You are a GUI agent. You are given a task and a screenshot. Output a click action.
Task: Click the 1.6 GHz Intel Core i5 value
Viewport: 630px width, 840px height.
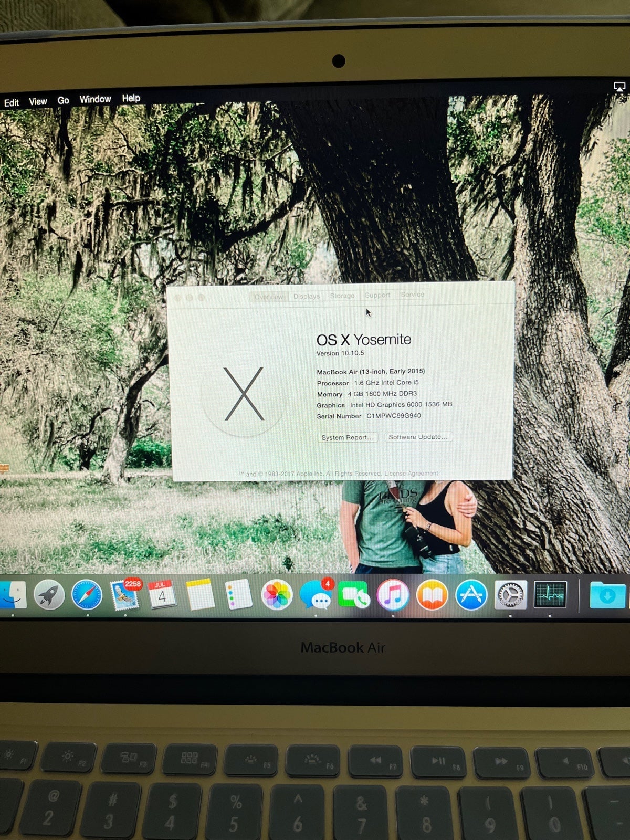(x=386, y=383)
